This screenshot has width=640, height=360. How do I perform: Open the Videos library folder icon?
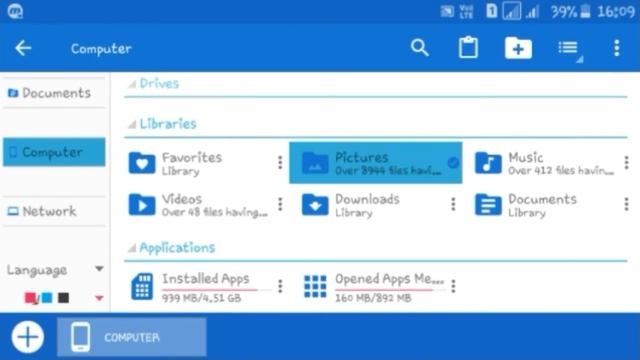click(142, 204)
